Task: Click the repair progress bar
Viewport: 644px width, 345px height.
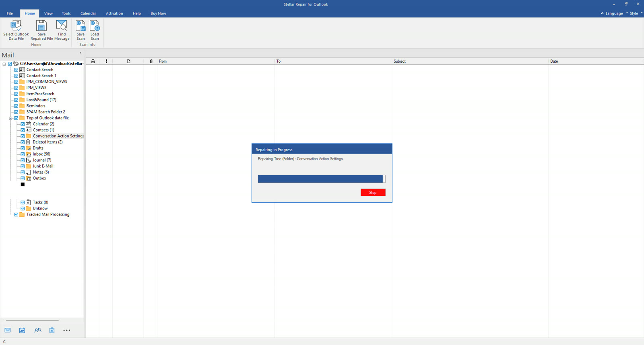Action: pos(322,179)
